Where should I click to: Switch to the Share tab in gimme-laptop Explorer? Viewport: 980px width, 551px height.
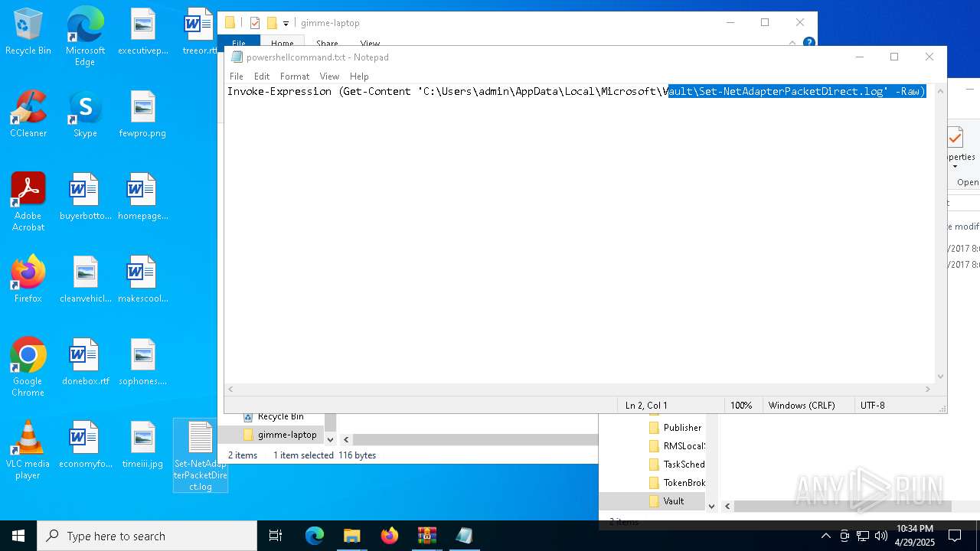[327, 44]
